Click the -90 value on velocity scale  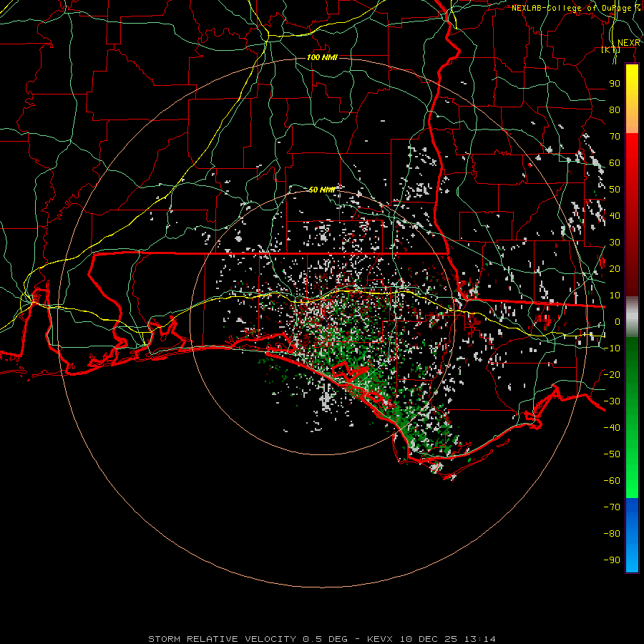pyautogui.click(x=612, y=560)
